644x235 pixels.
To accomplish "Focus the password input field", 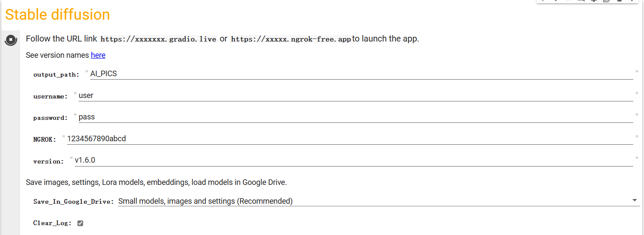I will point(356,117).
